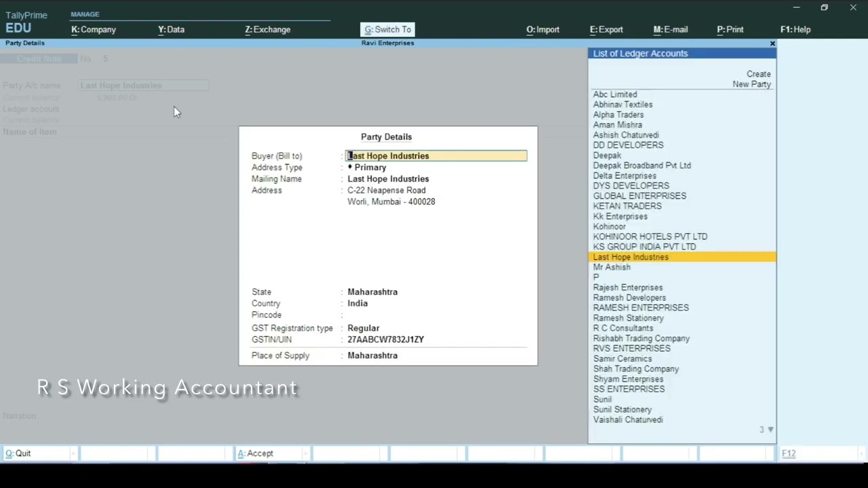Click address line Worli, Mumbai - 400028
The height and width of the screenshot is (488, 868).
tap(391, 201)
